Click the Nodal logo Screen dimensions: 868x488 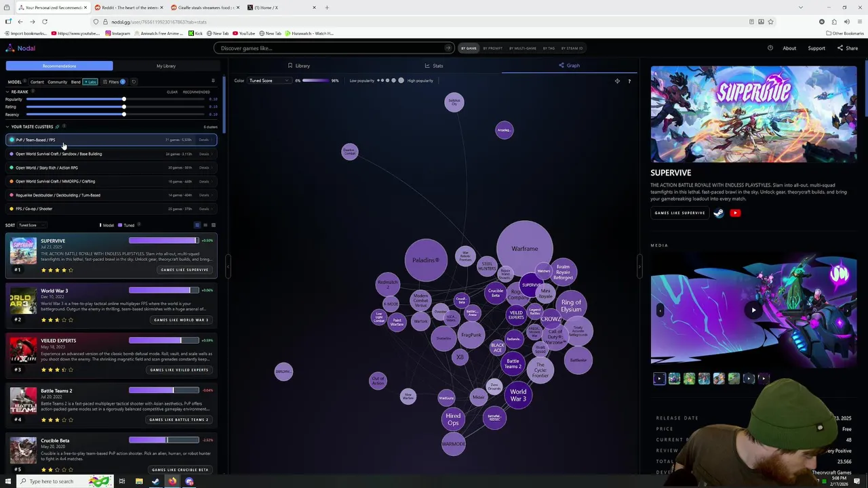pos(20,48)
